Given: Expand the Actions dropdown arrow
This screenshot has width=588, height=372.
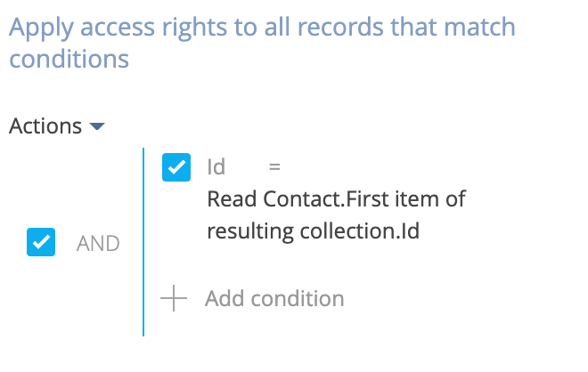Looking at the screenshot, I should [x=97, y=127].
